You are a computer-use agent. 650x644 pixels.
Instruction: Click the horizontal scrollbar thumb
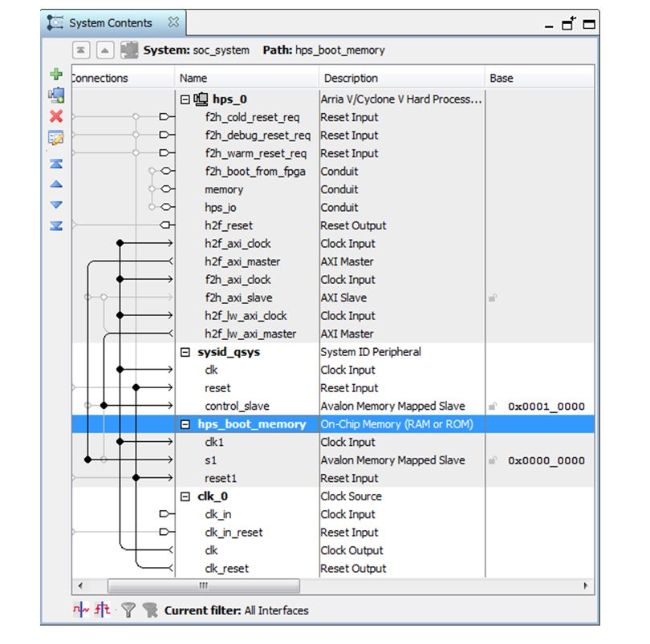click(x=203, y=585)
